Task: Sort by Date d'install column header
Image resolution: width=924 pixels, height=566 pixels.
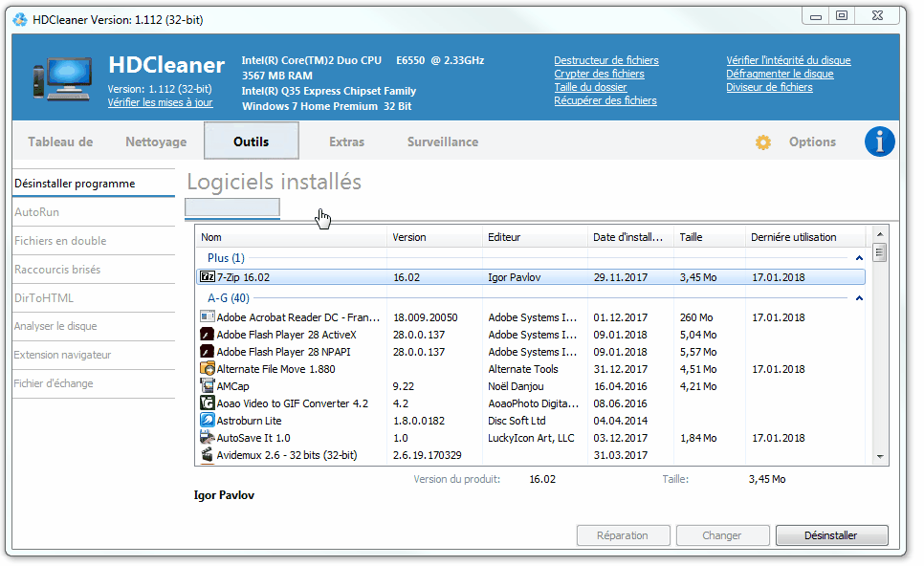Action: click(630, 237)
